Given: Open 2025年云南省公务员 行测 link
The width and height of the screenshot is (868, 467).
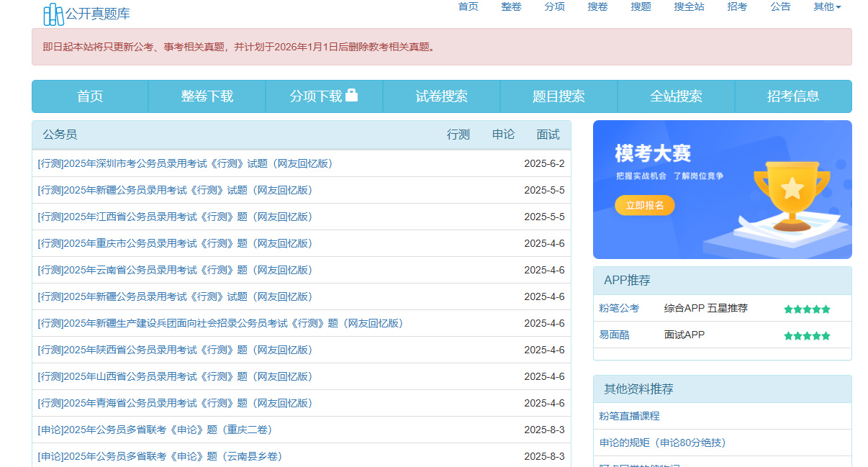Looking at the screenshot, I should point(176,270).
